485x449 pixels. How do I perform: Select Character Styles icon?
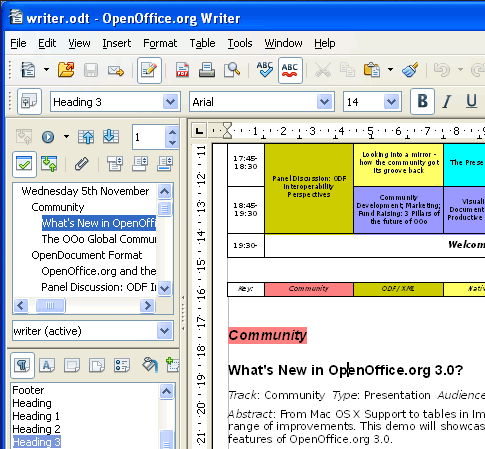tap(47, 365)
